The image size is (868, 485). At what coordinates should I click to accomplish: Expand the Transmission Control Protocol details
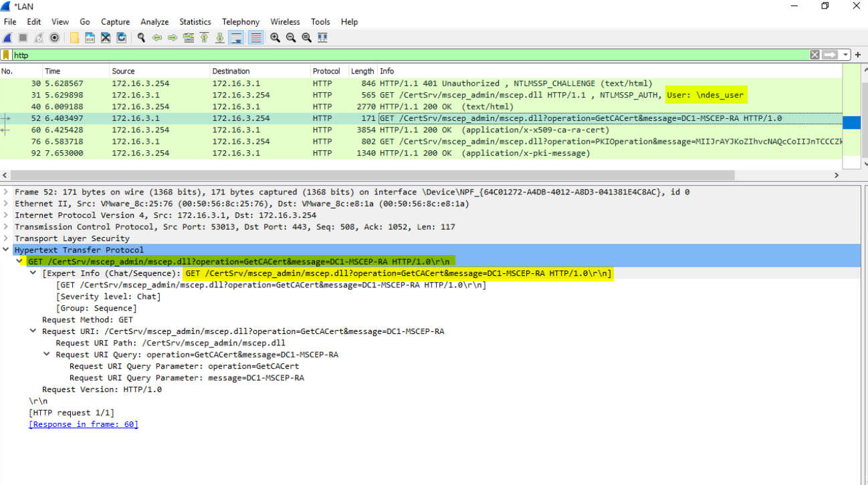click(5, 226)
